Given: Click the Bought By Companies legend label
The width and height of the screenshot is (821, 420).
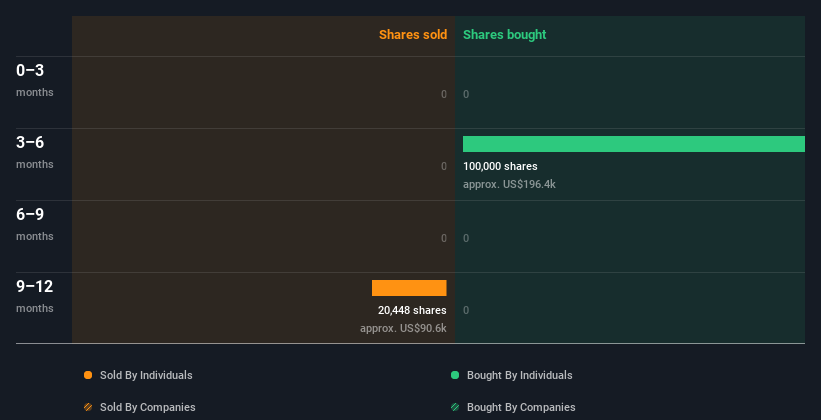Looking at the screenshot, I should pyautogui.click(x=521, y=407).
